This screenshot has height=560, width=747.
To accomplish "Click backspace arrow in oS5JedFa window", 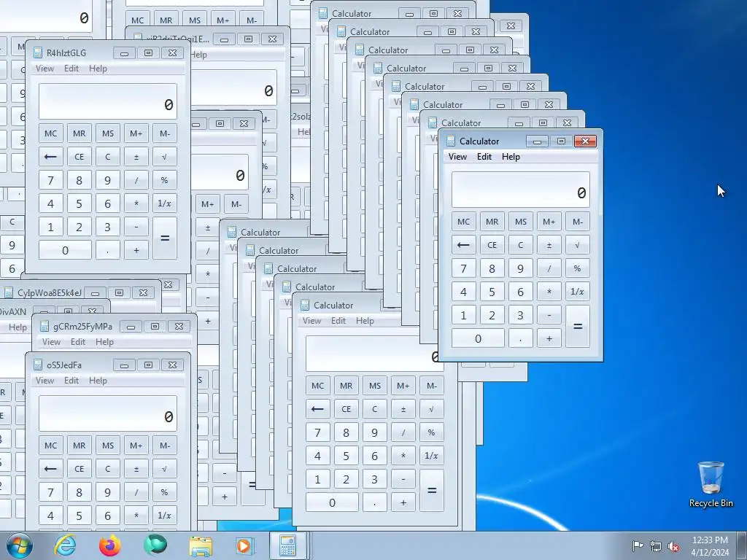I will coord(50,469).
